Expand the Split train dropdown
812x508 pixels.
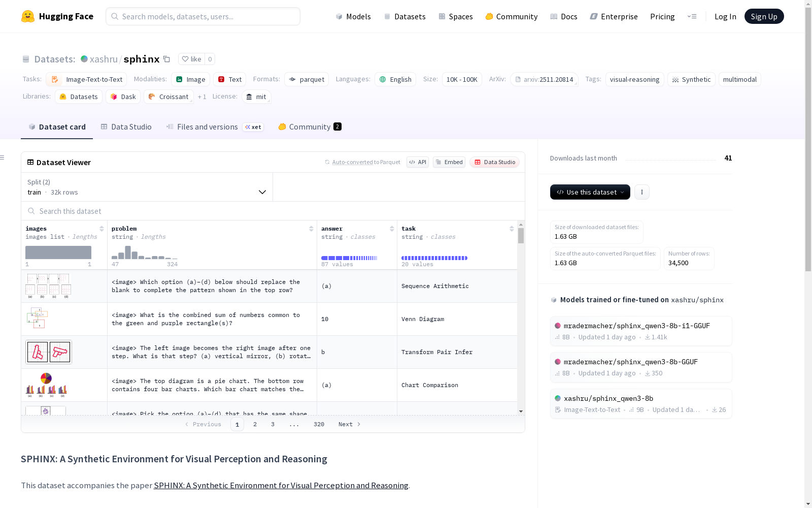tap(147, 187)
